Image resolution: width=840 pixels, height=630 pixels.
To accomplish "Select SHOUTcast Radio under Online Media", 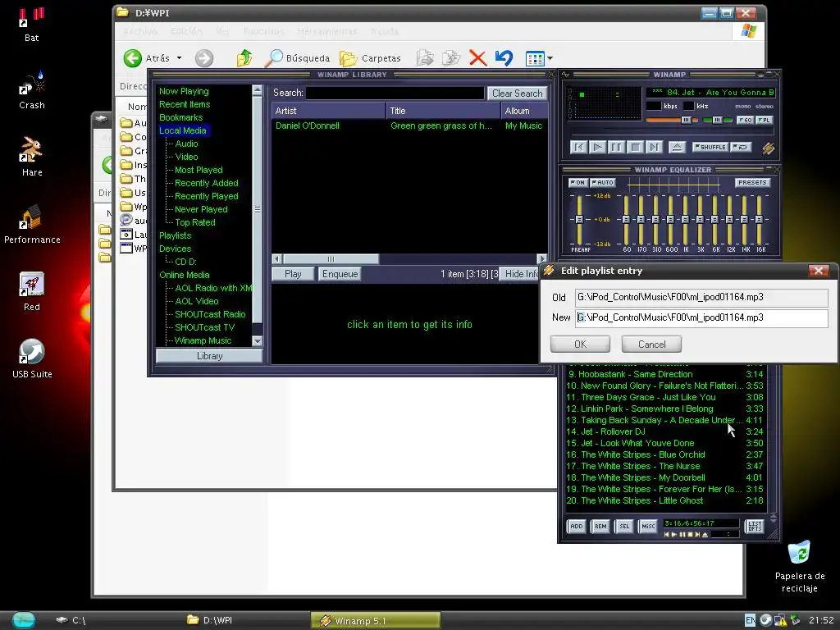I will pos(210,314).
